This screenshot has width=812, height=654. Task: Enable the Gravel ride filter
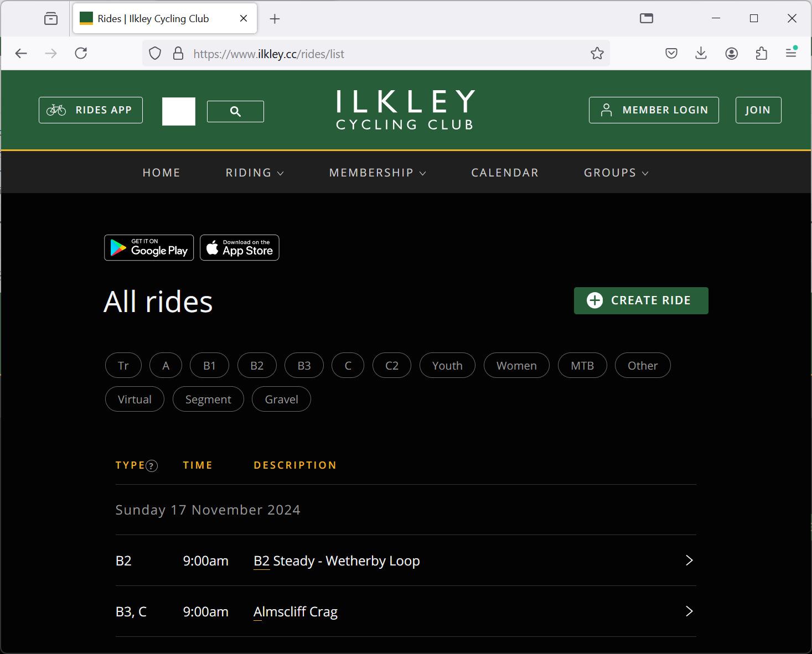pyautogui.click(x=281, y=399)
